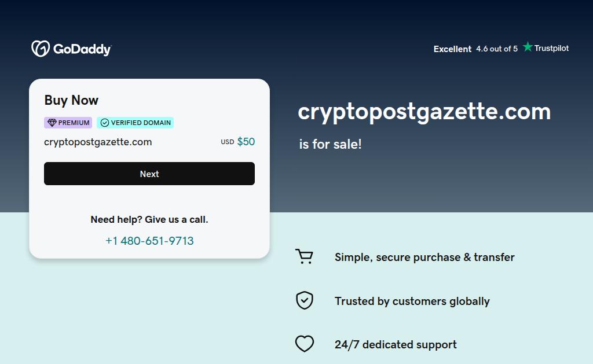
Task: Click the Premium badge label
Action: click(74, 123)
